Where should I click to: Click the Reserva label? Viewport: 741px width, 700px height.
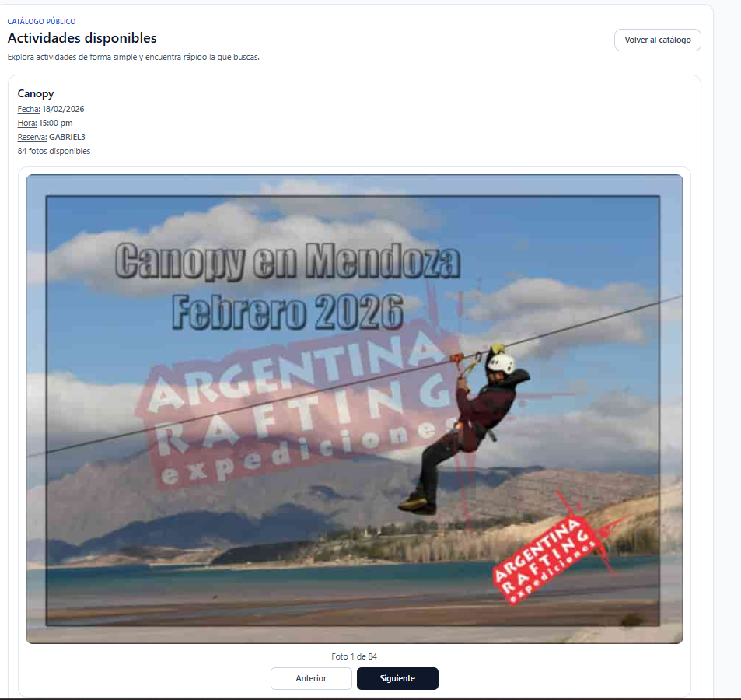pos(32,137)
